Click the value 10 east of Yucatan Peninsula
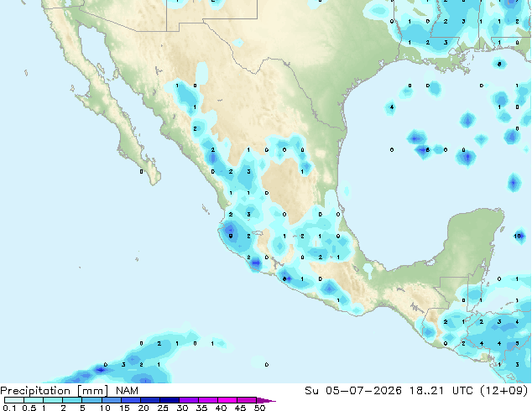Screen dimensions: 532x411 (518, 236)
